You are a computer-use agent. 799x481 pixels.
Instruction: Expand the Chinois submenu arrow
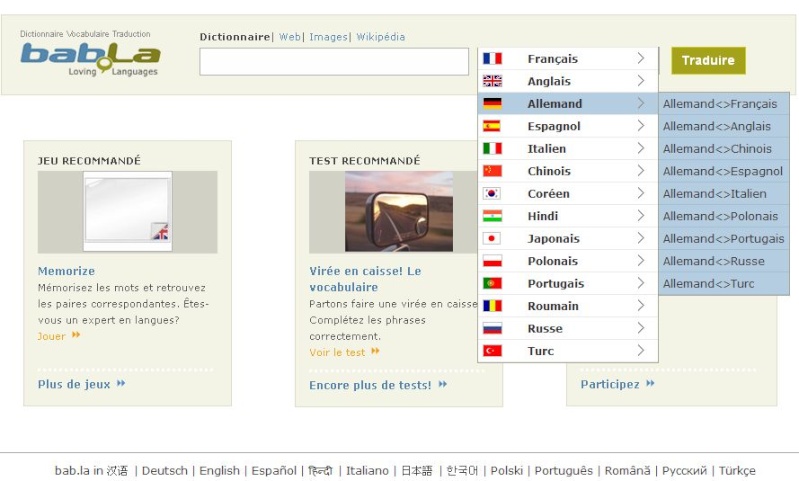click(641, 171)
